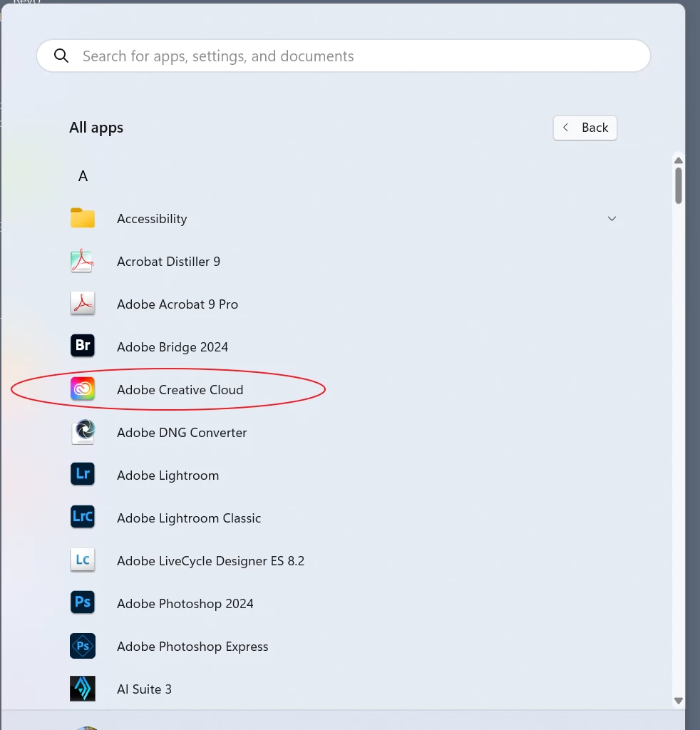Select "Acrobat Distiller 9" text

point(168,262)
